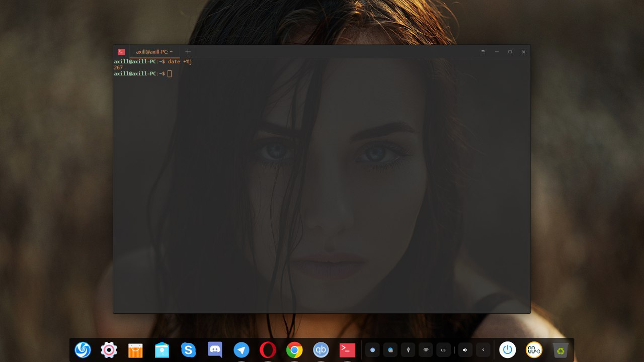This screenshot has height=362, width=644.
Task: Click the first round blue tray plugin icon
Action: pos(372,349)
